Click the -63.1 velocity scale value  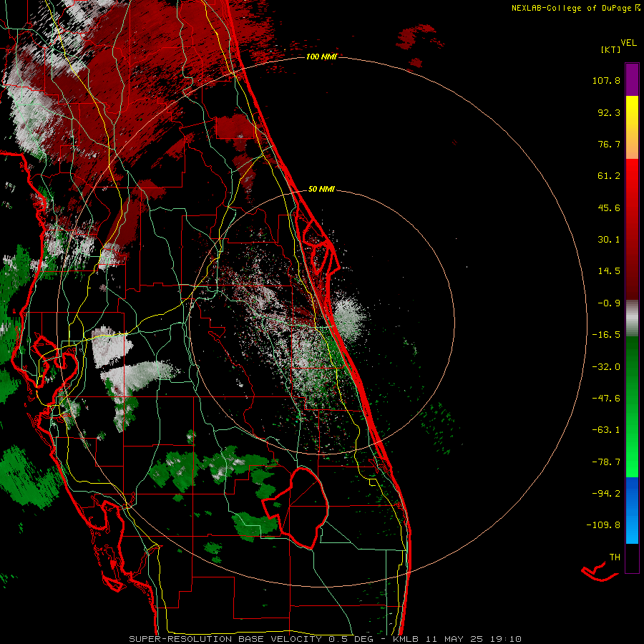click(x=606, y=430)
